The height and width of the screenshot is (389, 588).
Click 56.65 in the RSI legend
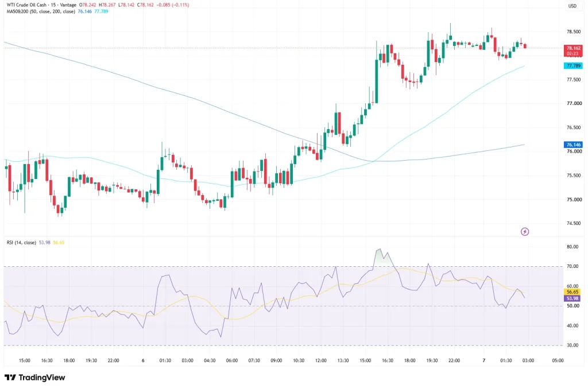click(x=59, y=243)
